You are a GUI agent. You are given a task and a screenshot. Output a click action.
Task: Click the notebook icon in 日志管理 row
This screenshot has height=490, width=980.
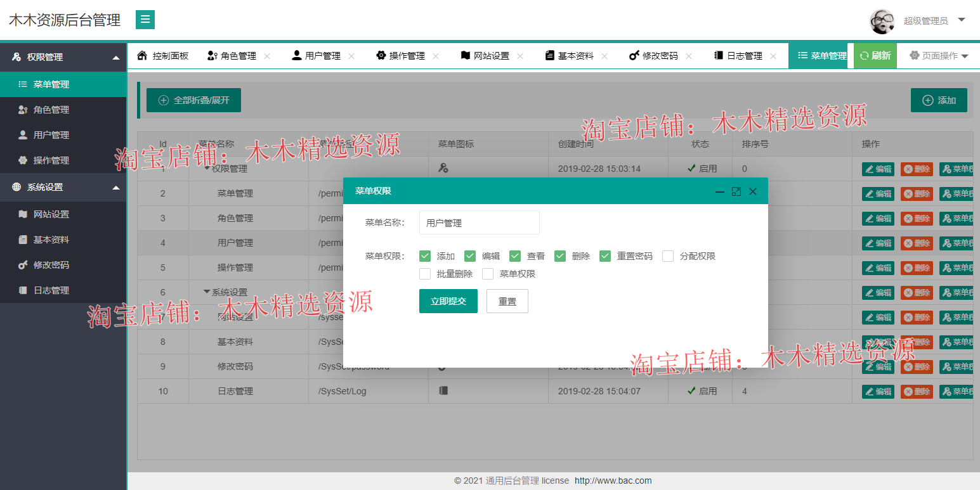coord(443,390)
